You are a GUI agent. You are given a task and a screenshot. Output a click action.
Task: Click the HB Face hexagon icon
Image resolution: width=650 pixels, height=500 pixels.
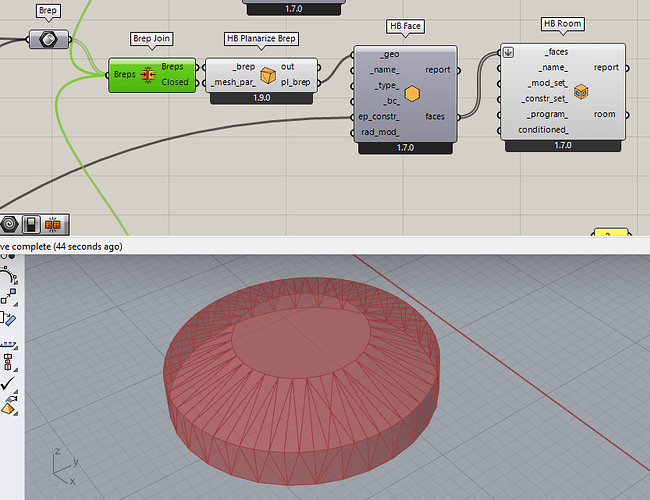pos(411,93)
